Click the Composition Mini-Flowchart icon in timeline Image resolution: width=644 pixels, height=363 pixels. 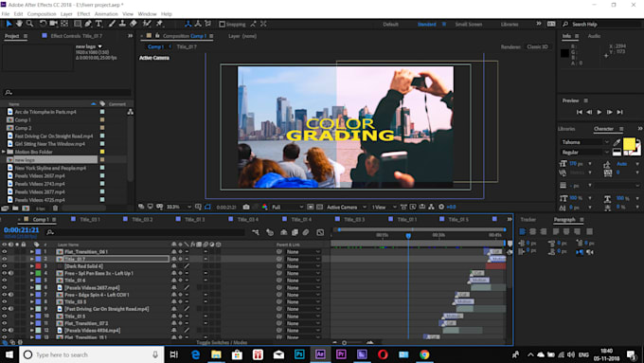click(x=256, y=232)
